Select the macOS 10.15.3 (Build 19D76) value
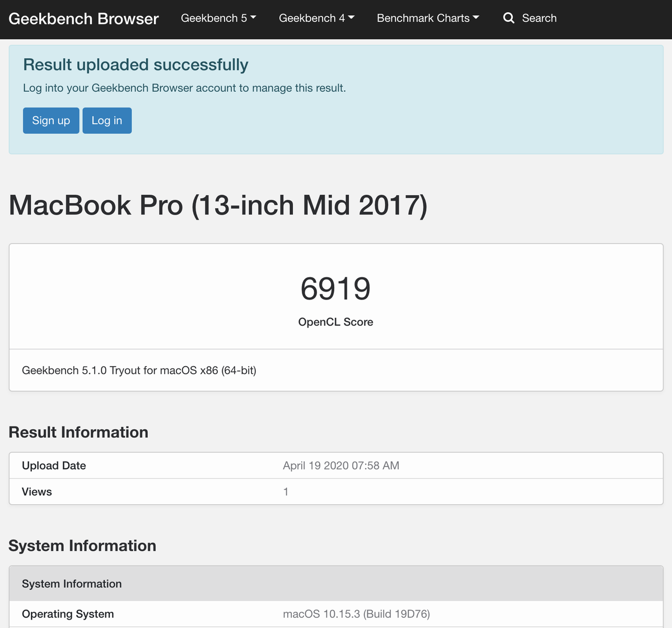Image resolution: width=672 pixels, height=628 pixels. [356, 614]
